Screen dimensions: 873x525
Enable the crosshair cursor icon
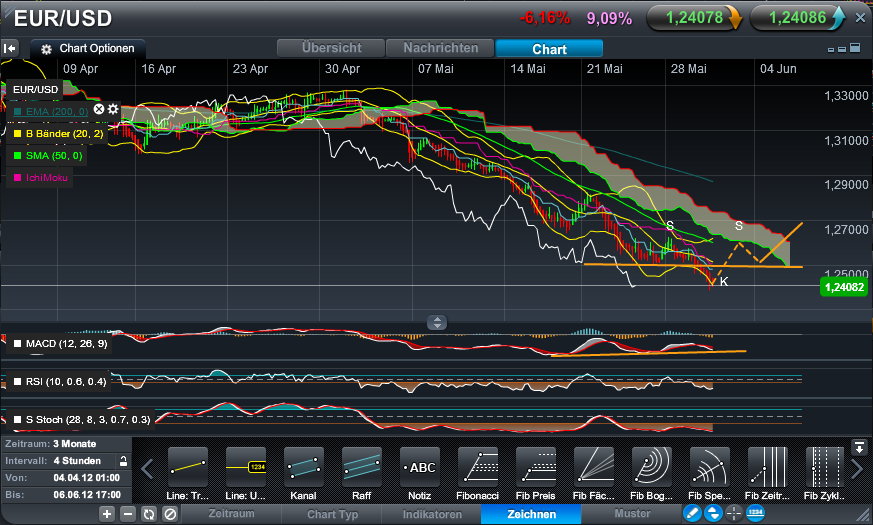point(734,513)
